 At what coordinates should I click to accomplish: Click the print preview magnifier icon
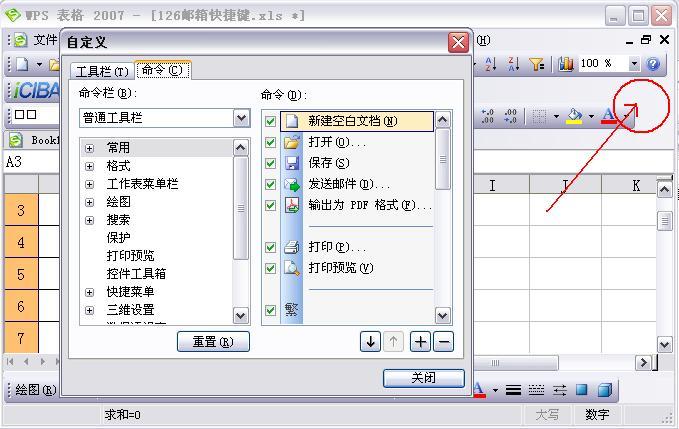click(x=292, y=268)
